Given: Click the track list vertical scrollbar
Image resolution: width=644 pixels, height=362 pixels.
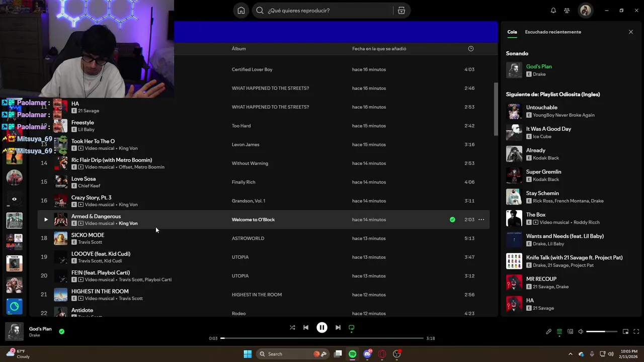Looking at the screenshot, I should point(496,109).
